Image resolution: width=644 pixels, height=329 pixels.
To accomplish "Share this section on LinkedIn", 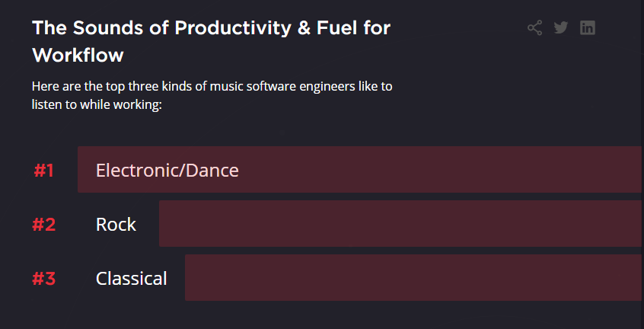I will [588, 28].
